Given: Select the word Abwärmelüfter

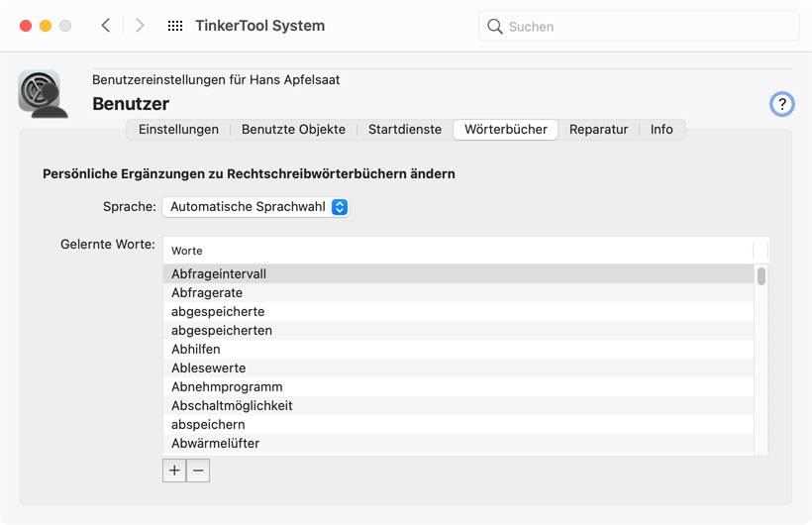Looking at the screenshot, I should click(x=458, y=444).
